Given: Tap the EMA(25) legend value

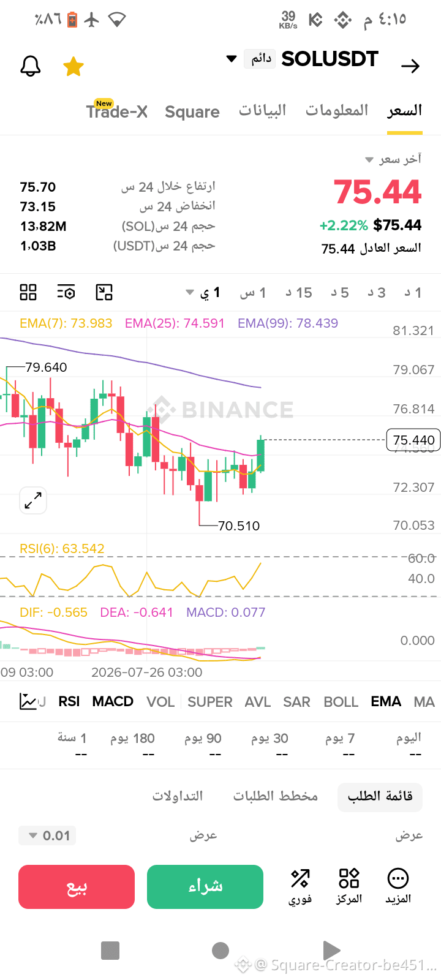Looking at the screenshot, I should pyautogui.click(x=175, y=323).
